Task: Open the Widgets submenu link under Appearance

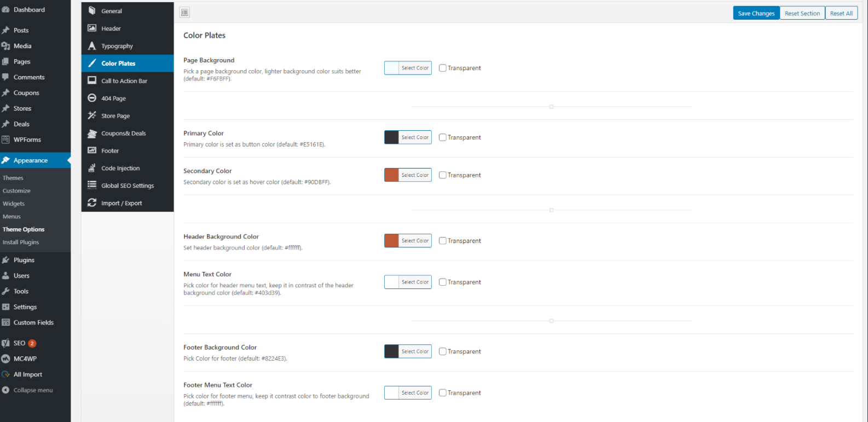Action: coord(14,204)
